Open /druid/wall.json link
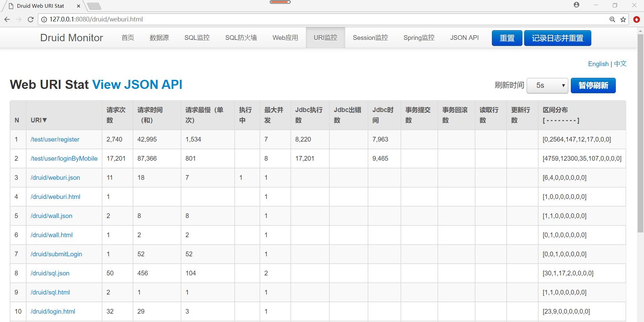Screen dimensions: 644x322 coord(51,216)
